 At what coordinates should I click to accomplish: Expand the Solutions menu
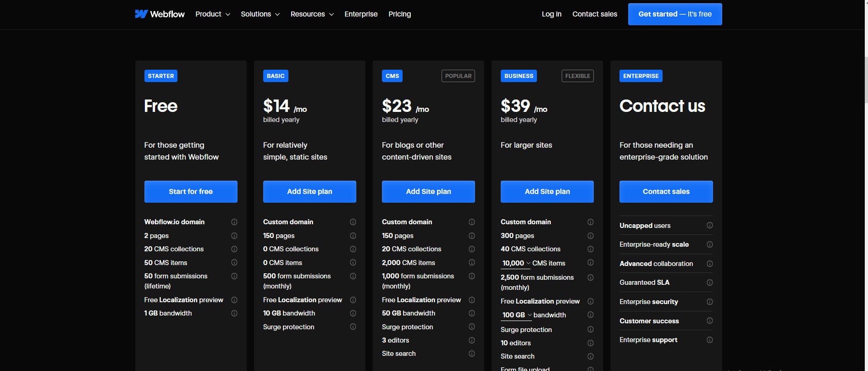tap(260, 14)
